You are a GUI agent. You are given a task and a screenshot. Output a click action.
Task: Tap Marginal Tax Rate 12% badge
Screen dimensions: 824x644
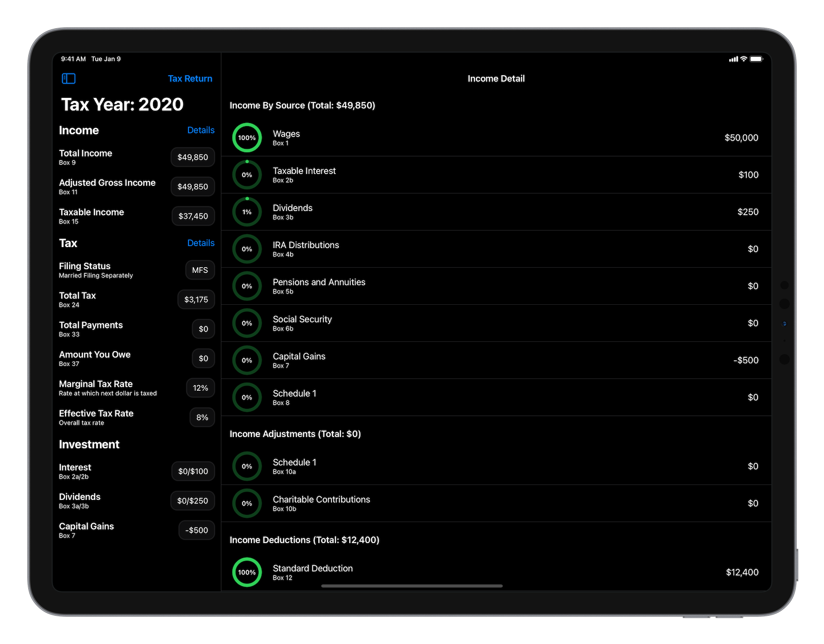click(200, 388)
